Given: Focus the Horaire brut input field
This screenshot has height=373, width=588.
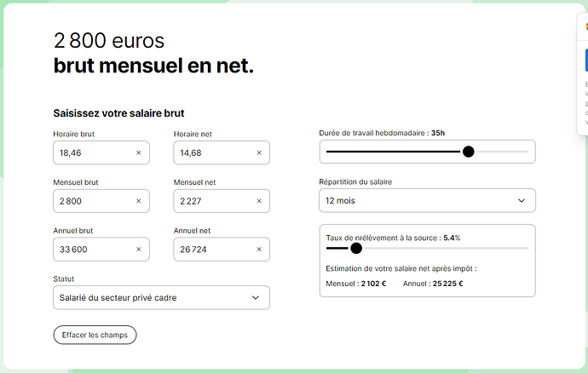Looking at the screenshot, I should tap(89, 153).
